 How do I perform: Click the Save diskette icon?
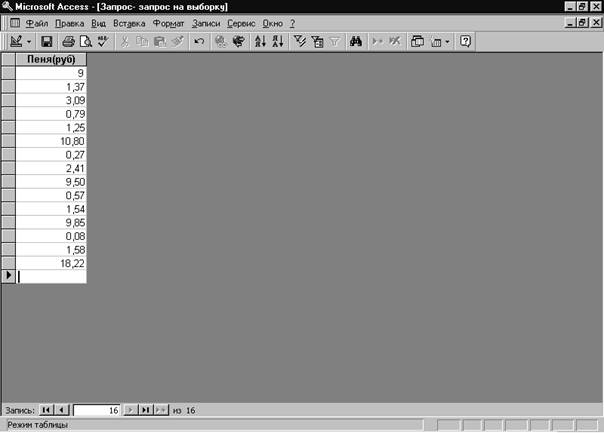pyautogui.click(x=47, y=41)
